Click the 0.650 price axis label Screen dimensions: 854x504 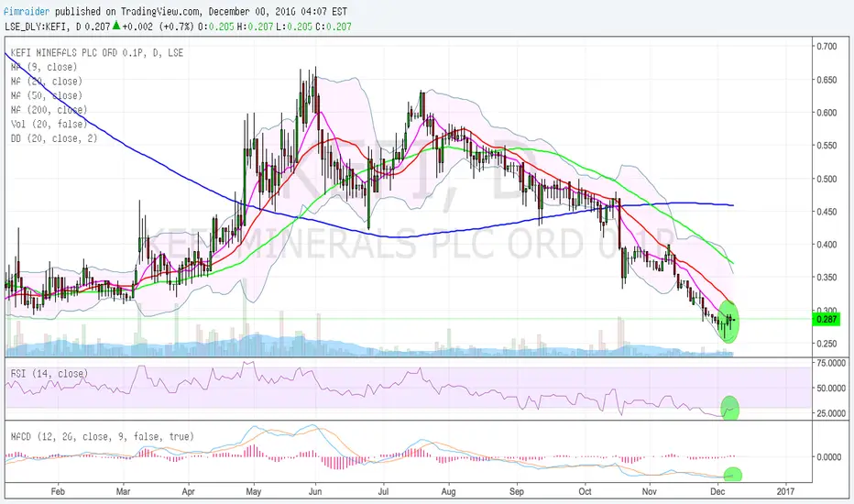pos(827,80)
